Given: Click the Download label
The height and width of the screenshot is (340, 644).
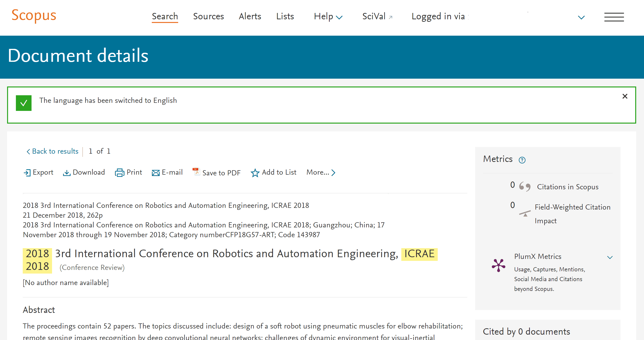Looking at the screenshot, I should pos(89,172).
